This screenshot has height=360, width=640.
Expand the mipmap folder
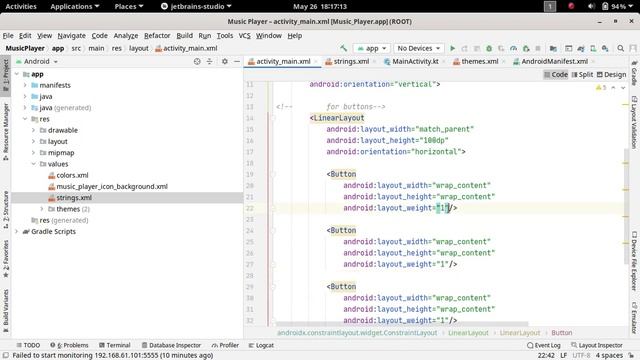pyautogui.click(x=33, y=153)
